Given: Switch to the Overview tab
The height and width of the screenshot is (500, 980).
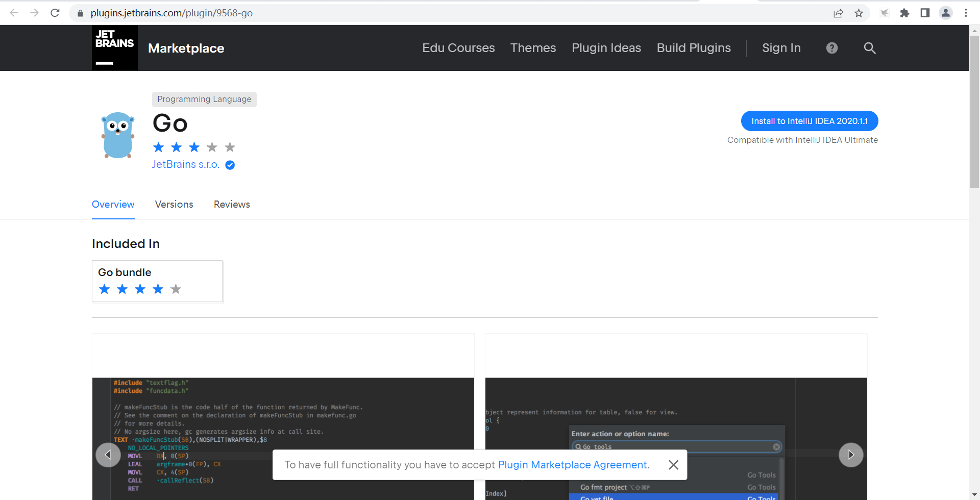Looking at the screenshot, I should (x=113, y=204).
